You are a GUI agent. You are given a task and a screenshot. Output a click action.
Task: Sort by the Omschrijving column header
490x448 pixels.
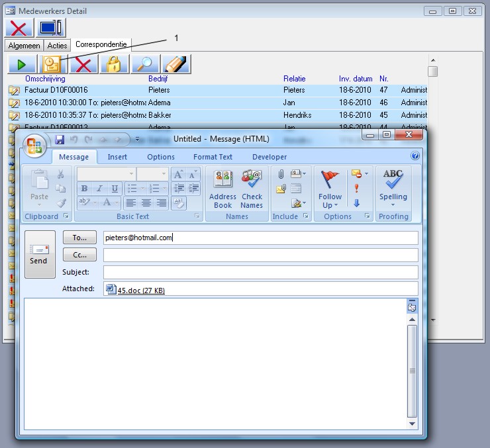click(45, 79)
